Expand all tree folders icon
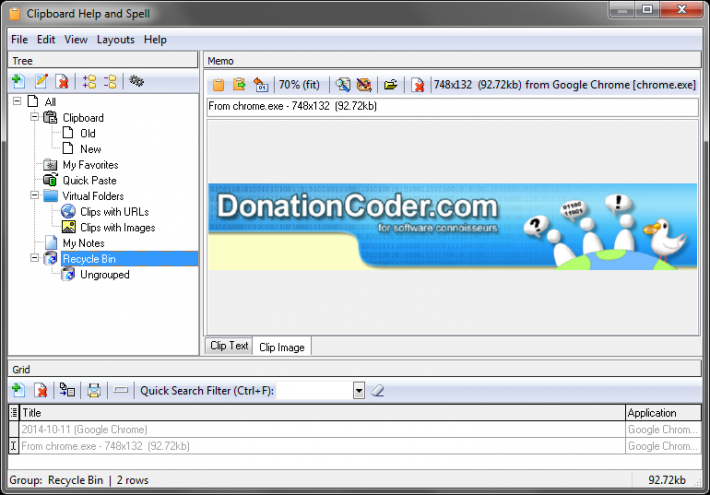 pyautogui.click(x=89, y=82)
